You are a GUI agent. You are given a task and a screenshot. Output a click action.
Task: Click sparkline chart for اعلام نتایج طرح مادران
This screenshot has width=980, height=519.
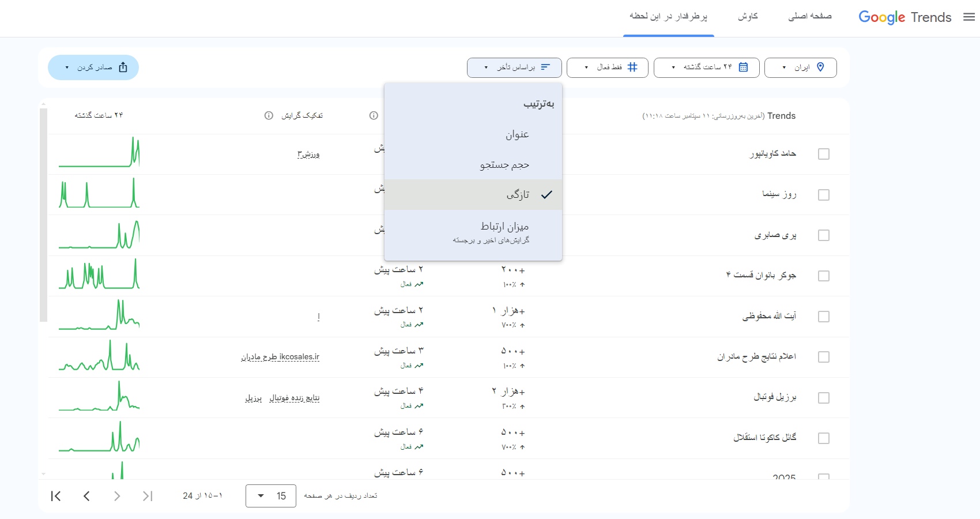pos(99,355)
